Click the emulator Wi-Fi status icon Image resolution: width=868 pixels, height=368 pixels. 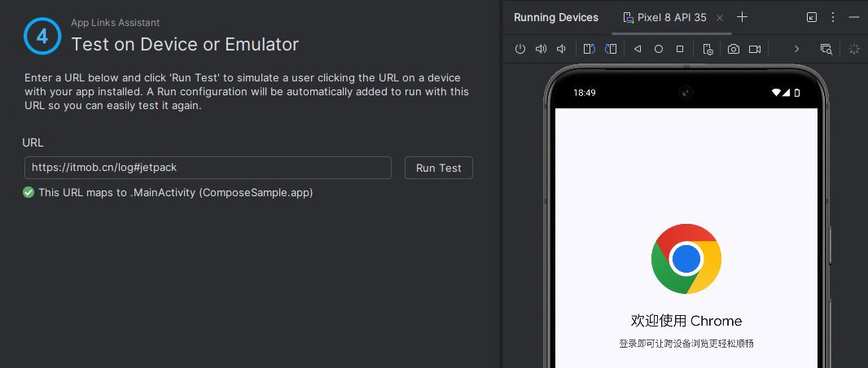[777, 93]
